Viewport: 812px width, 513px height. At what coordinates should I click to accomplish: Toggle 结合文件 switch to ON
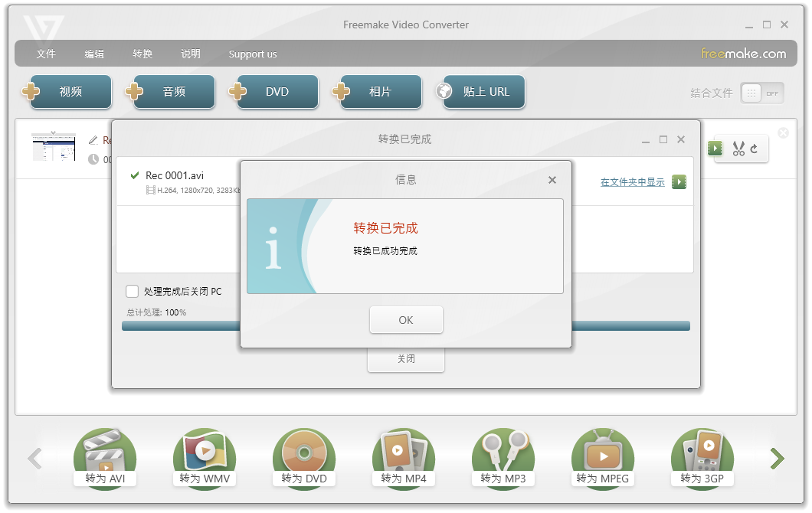761,93
